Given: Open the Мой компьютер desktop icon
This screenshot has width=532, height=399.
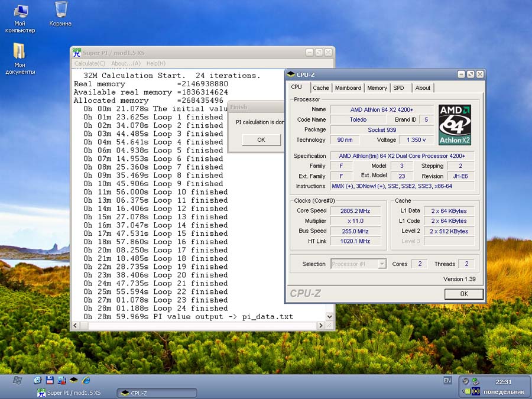Looking at the screenshot, I should point(20,18).
